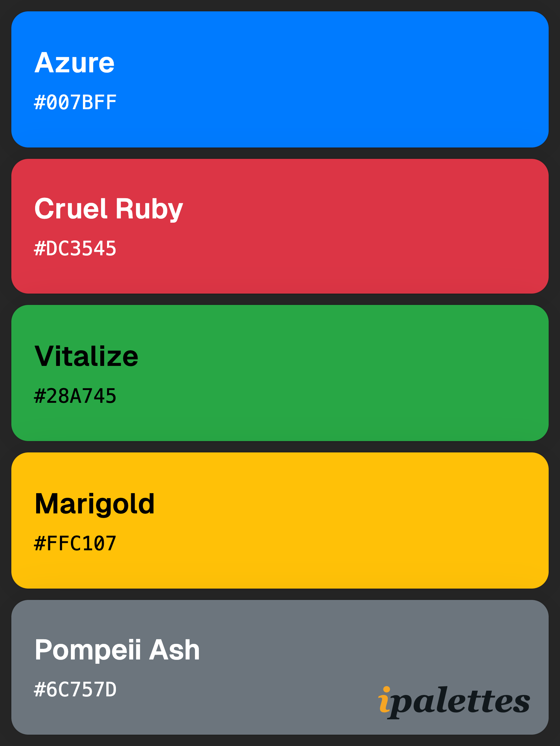Click the word 'Ash' in gray card

coord(174,650)
